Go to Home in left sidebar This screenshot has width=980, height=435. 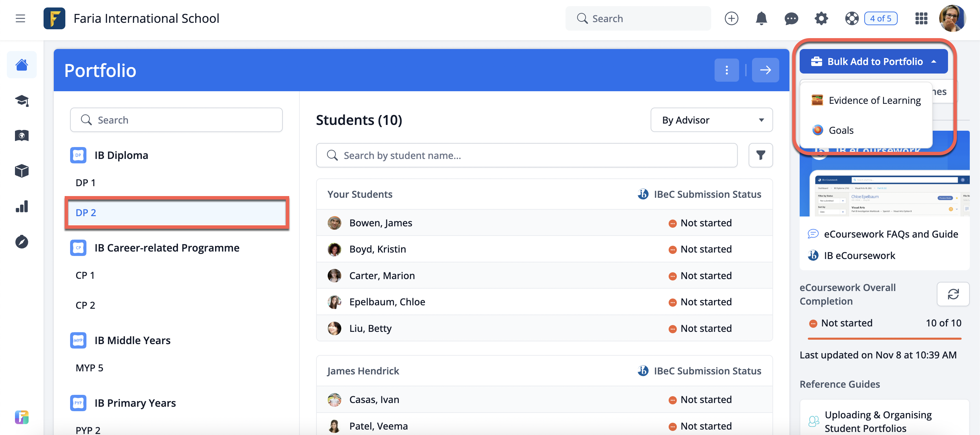pos(22,65)
